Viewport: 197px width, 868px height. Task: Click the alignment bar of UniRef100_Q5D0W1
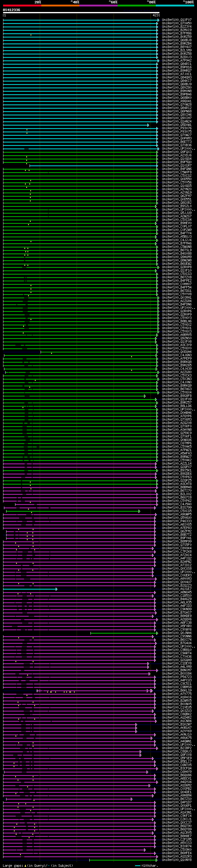76,125
